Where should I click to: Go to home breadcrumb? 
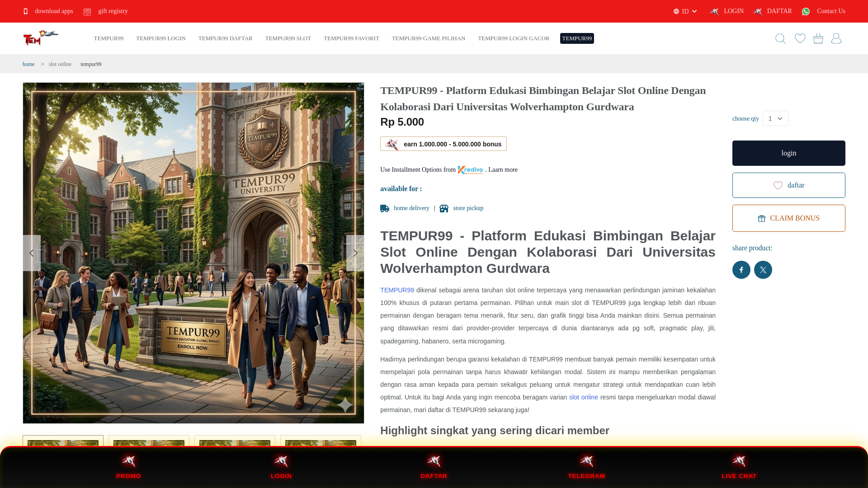[x=28, y=64]
